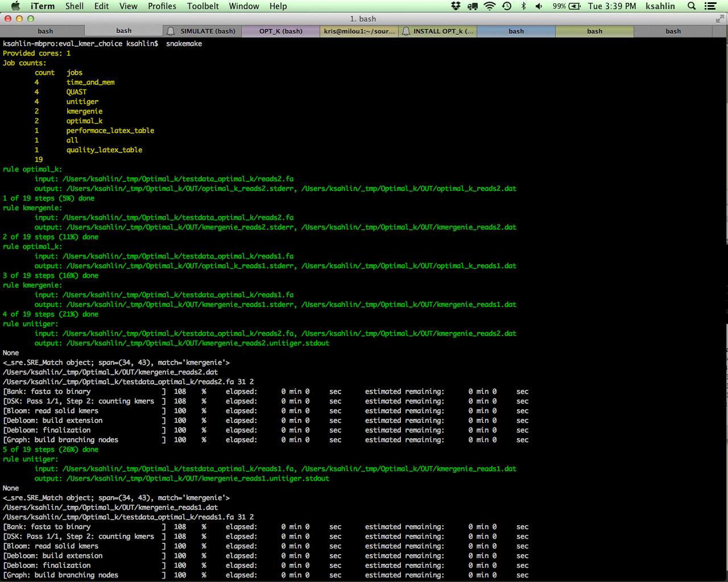Switch to the blue-colored bash tab
Screen dimensions: 728x582
click(516, 31)
